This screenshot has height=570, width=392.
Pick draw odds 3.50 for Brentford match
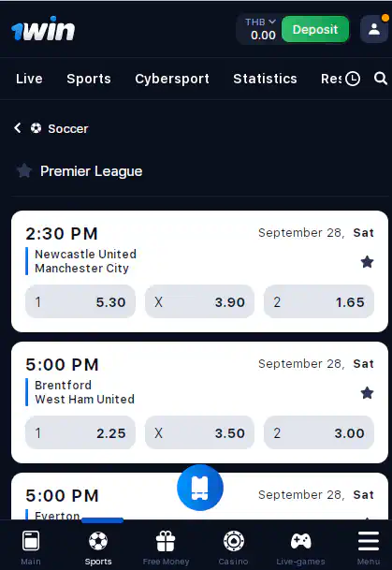coord(199,432)
